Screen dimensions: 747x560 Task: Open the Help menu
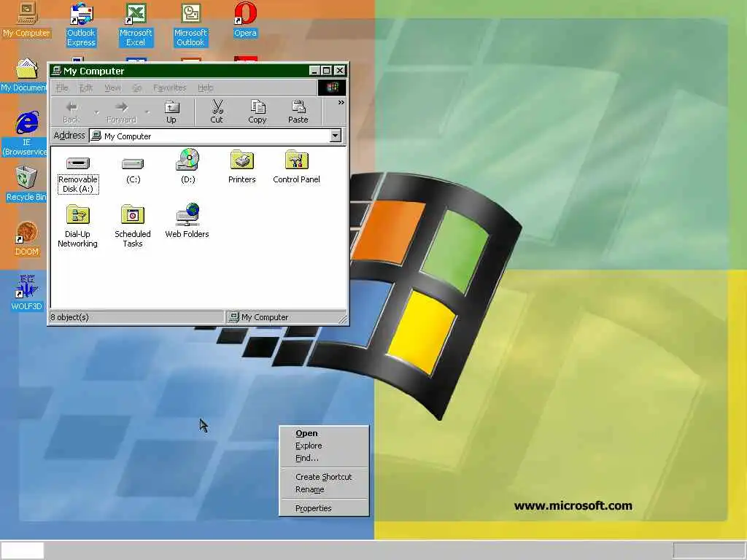[205, 87]
